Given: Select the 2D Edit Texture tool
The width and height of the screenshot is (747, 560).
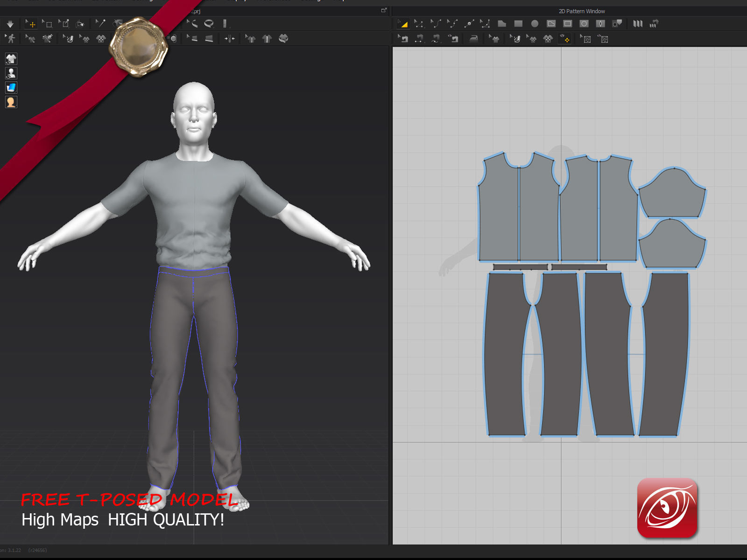Looking at the screenshot, I should tap(514, 39).
